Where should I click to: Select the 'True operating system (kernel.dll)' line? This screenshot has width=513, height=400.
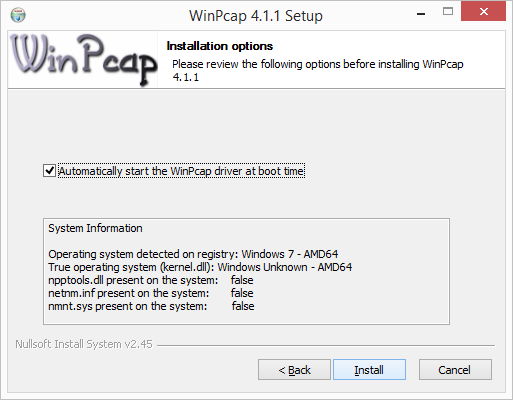[x=200, y=267]
